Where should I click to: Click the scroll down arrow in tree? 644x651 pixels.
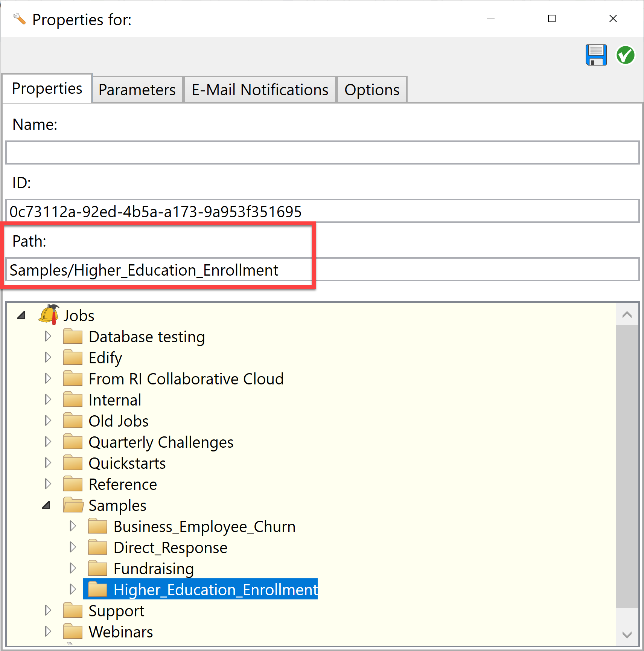click(x=627, y=635)
